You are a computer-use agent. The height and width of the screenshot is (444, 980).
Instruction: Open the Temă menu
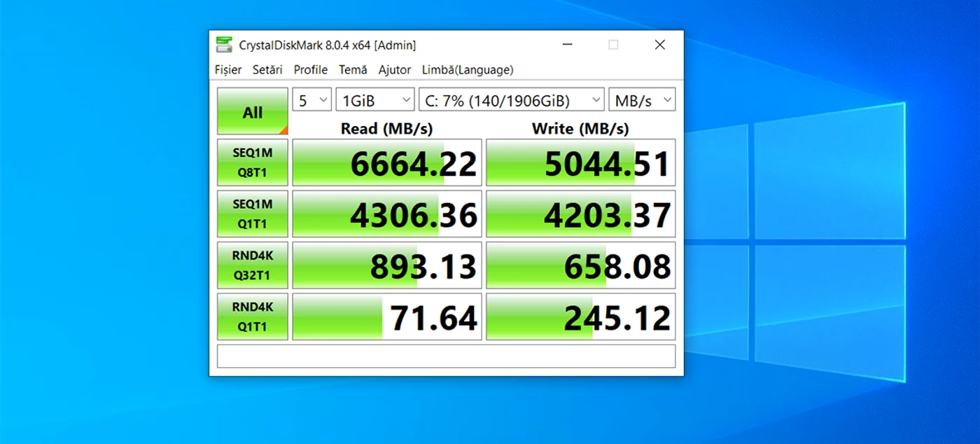click(353, 70)
